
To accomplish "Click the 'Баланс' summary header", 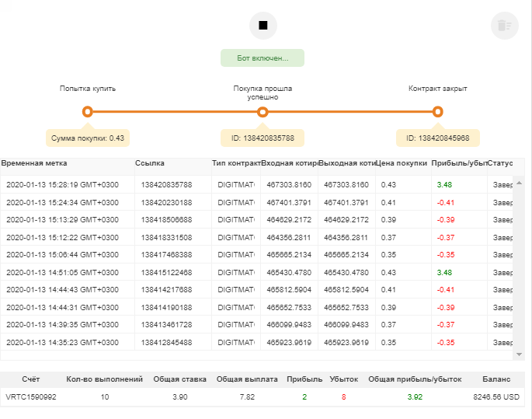I will (x=496, y=379).
